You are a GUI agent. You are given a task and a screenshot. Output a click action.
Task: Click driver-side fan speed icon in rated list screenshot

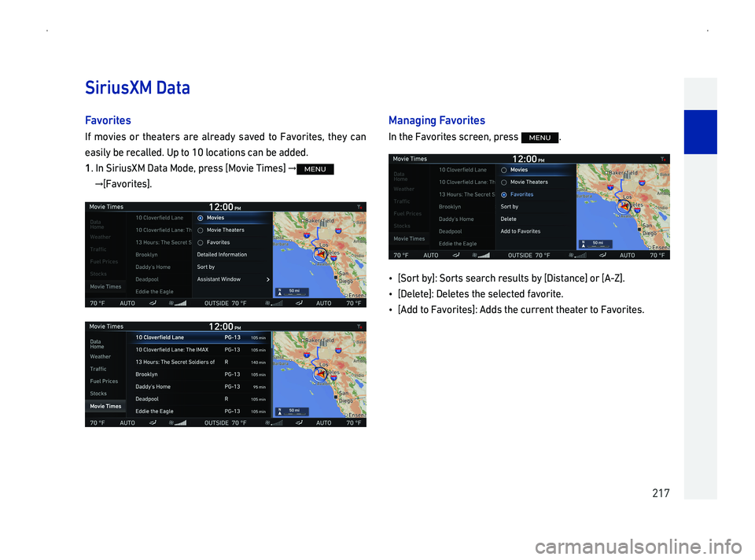pos(178,423)
